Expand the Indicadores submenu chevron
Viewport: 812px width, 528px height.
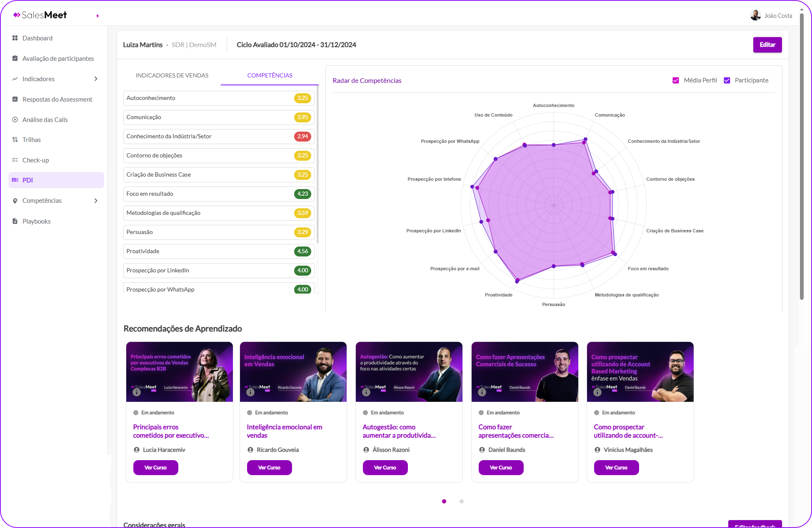point(96,79)
